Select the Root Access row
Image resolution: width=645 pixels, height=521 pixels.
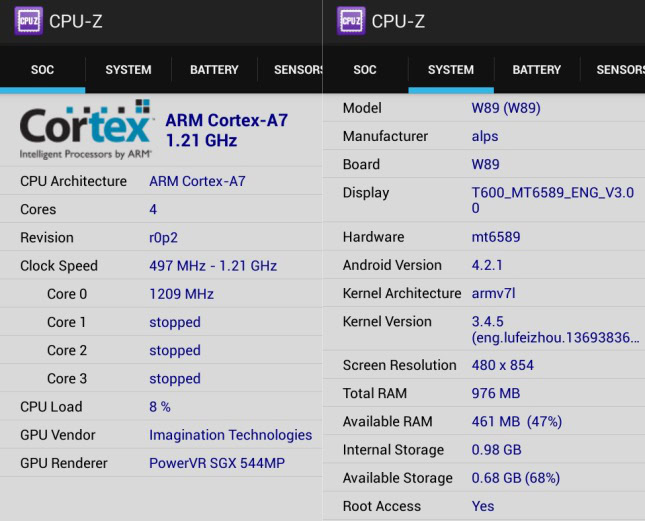484,506
